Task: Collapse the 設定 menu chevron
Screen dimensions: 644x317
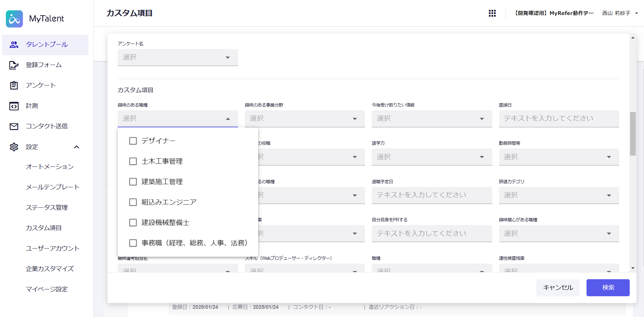Action: pyautogui.click(x=77, y=147)
